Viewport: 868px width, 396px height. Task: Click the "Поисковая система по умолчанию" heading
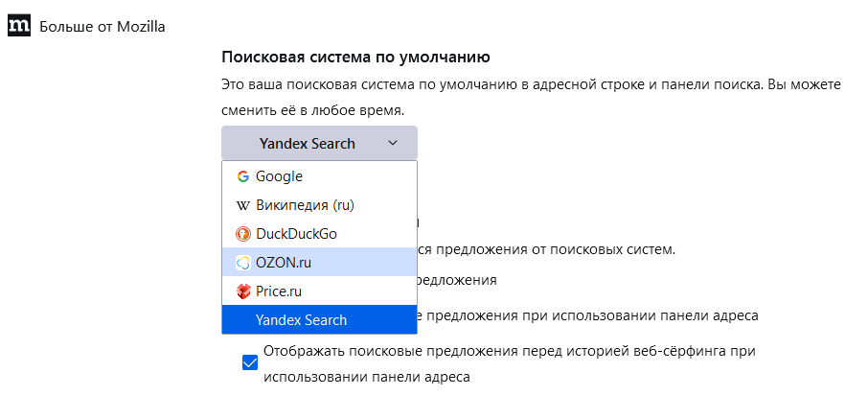[x=355, y=57]
